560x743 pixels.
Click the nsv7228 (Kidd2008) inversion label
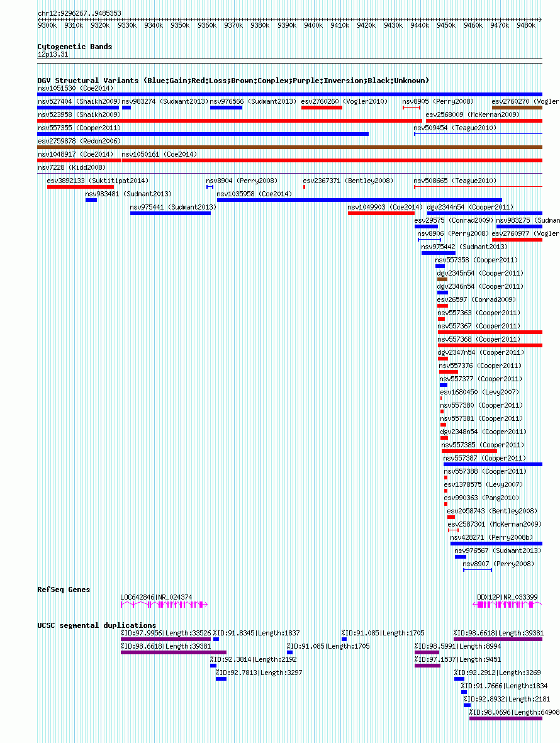coord(72,167)
